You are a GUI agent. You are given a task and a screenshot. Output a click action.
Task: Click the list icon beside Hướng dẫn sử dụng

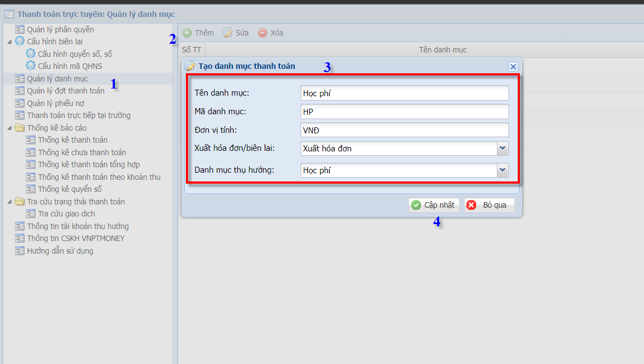[20, 251]
